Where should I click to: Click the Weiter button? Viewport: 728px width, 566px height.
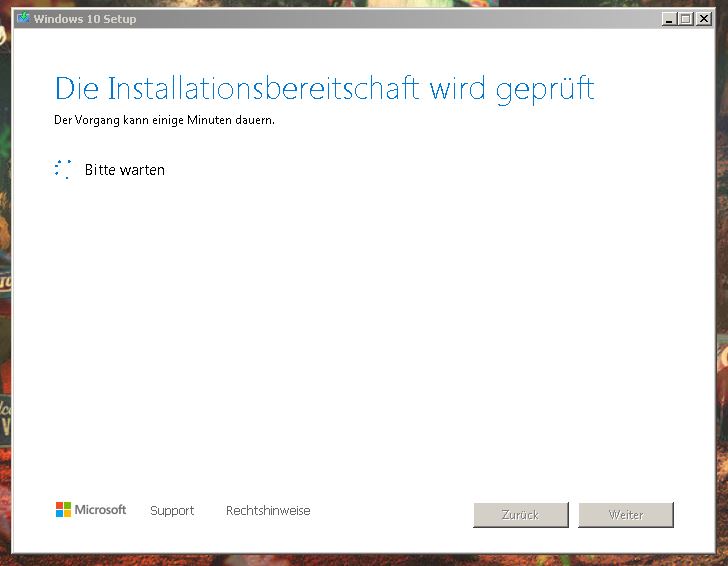coord(626,514)
